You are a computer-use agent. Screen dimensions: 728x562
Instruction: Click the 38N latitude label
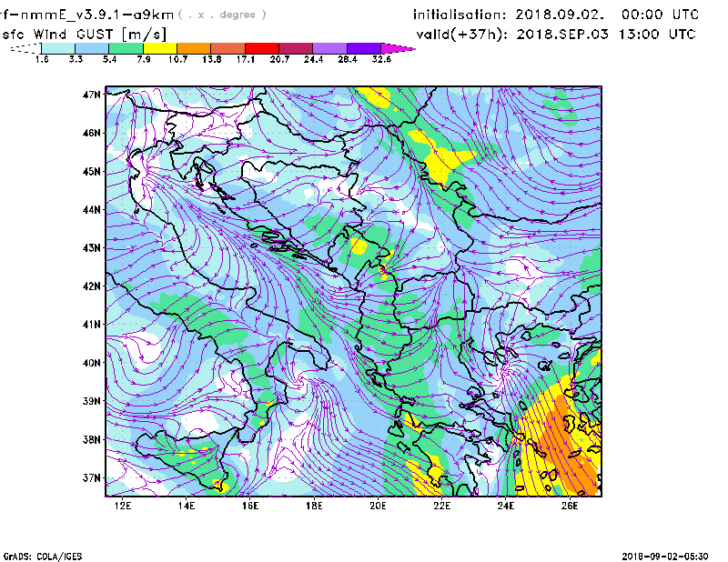click(92, 439)
